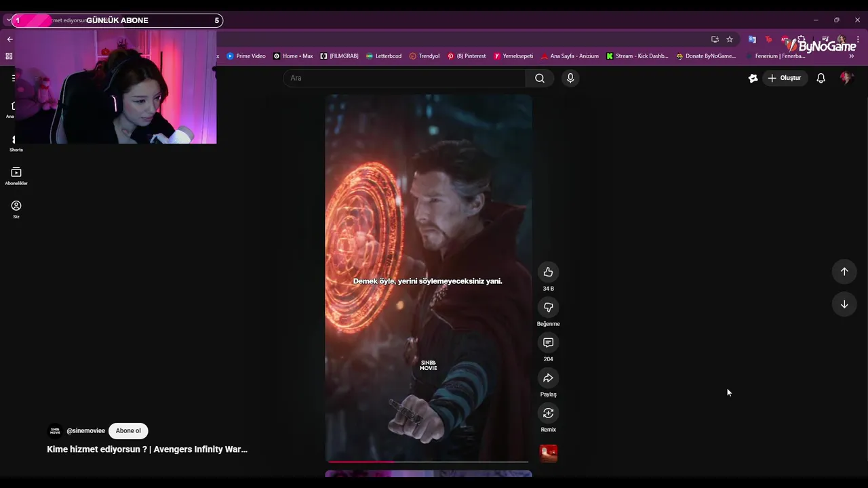Viewport: 868px width, 488px height.
Task: Open the browser apps grid icon
Action: [x=9, y=56]
